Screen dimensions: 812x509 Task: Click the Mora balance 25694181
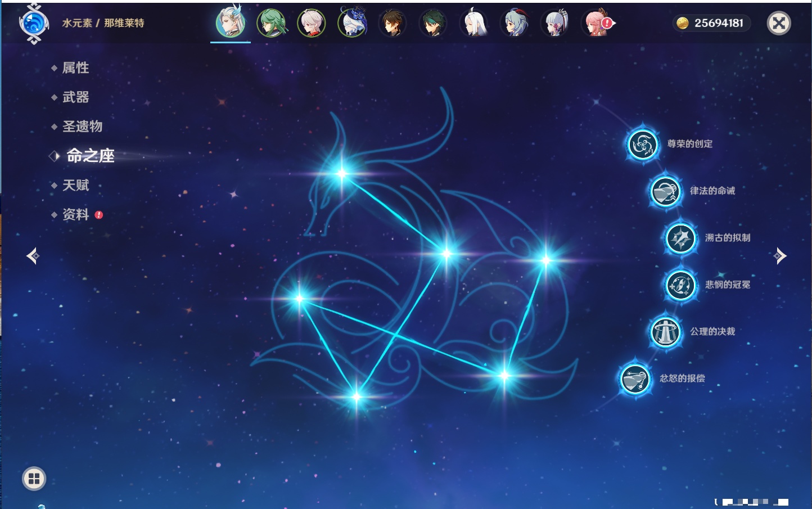pos(711,23)
